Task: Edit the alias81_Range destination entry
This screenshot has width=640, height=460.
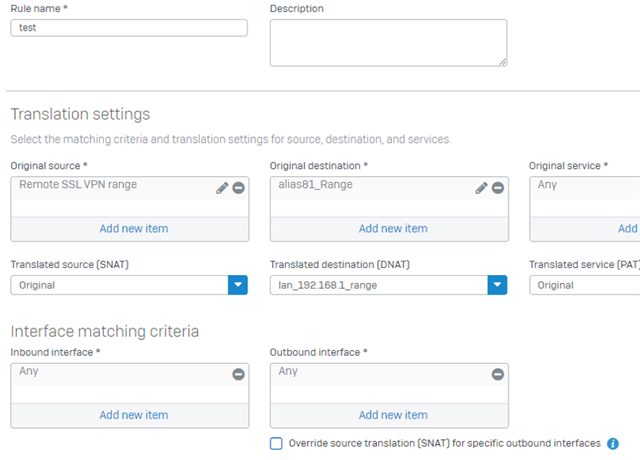Action: (481, 188)
